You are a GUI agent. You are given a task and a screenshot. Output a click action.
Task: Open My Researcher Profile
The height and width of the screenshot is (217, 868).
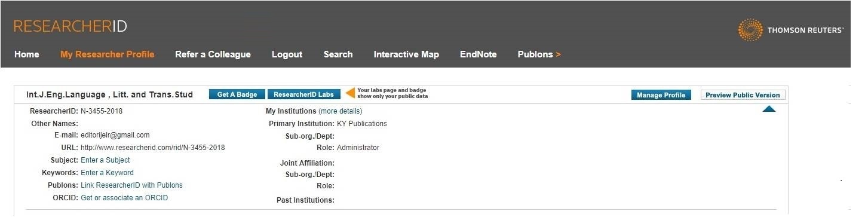[x=108, y=54]
